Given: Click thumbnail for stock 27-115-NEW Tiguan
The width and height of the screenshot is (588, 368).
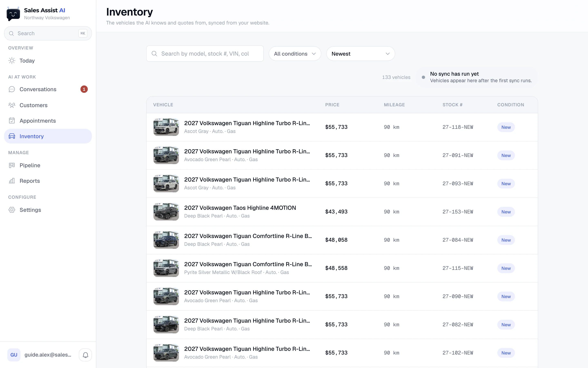Looking at the screenshot, I should [x=166, y=268].
